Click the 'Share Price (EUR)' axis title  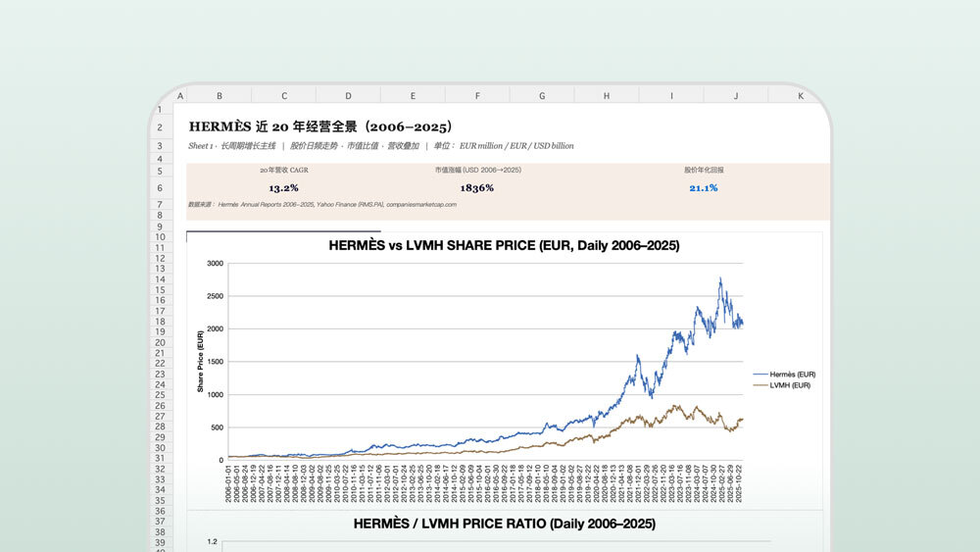[x=200, y=362]
